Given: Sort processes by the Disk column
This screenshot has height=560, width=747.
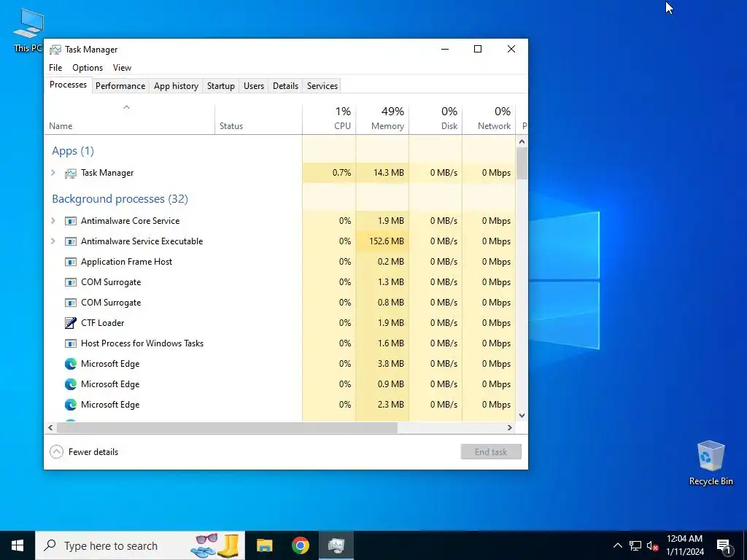Looking at the screenshot, I should pos(436,119).
